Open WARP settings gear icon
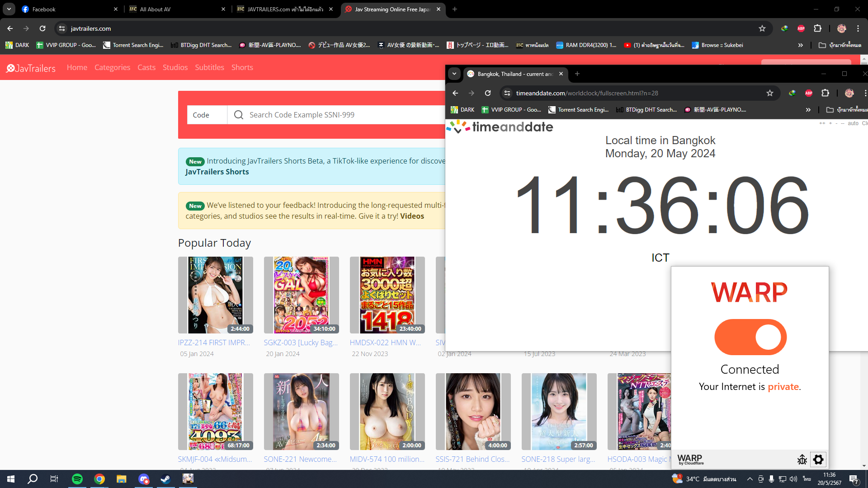Image resolution: width=868 pixels, height=488 pixels. pyautogui.click(x=818, y=460)
